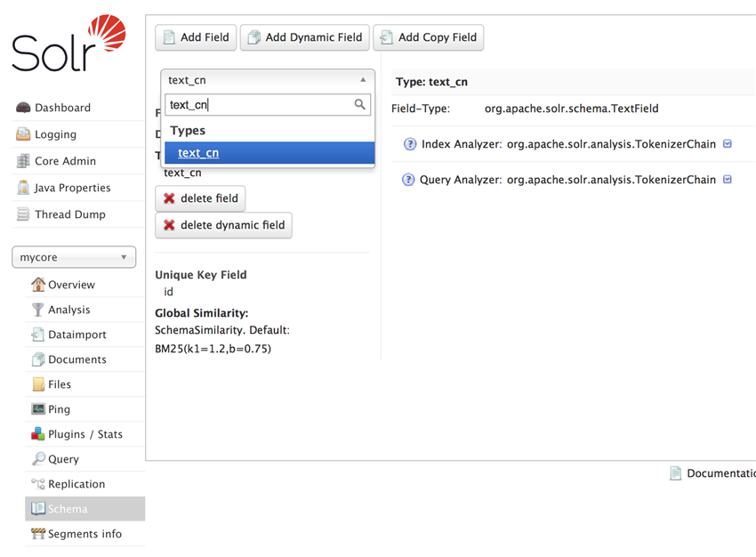Click the unique key field value id
This screenshot has width=756, height=557.
click(x=168, y=292)
